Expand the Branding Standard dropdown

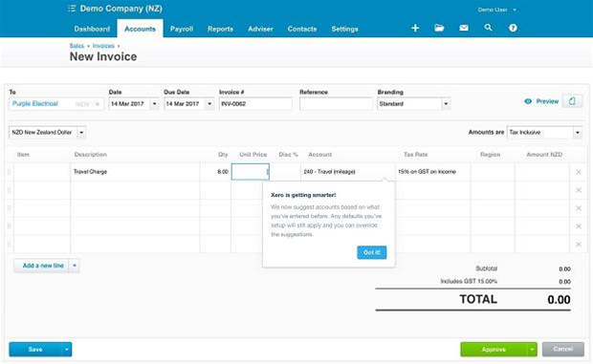[446, 104]
